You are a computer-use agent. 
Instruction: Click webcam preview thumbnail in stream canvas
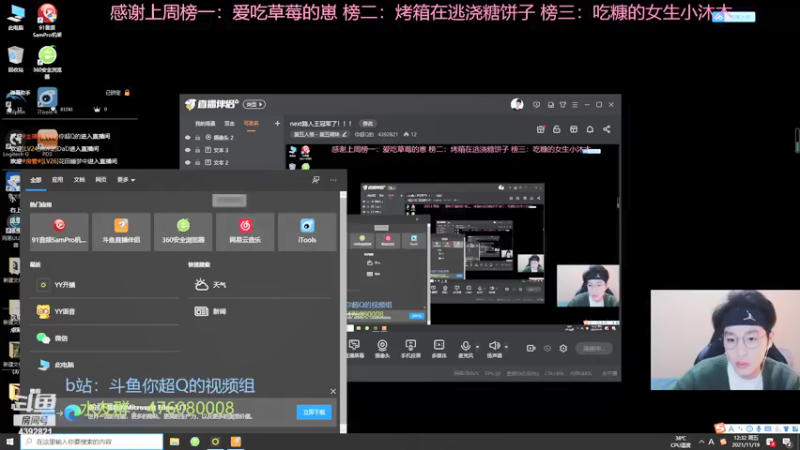click(588, 286)
